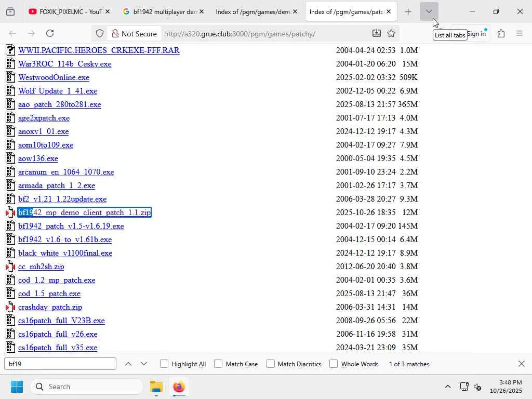
Task: Open aom10to109.exe link
Action: pyautogui.click(x=46, y=145)
